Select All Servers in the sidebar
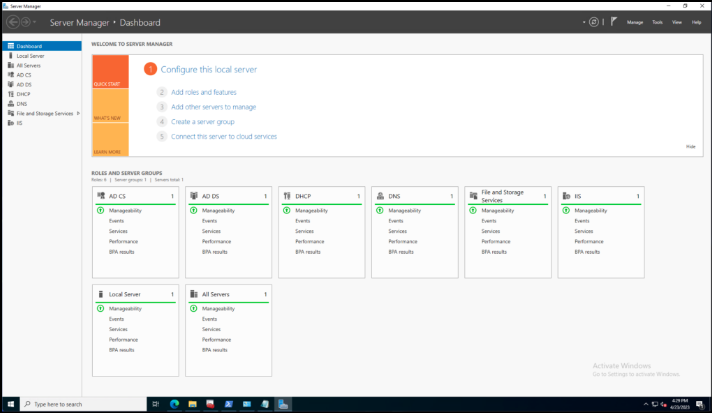Viewport: 712px width, 413px height. point(42,65)
